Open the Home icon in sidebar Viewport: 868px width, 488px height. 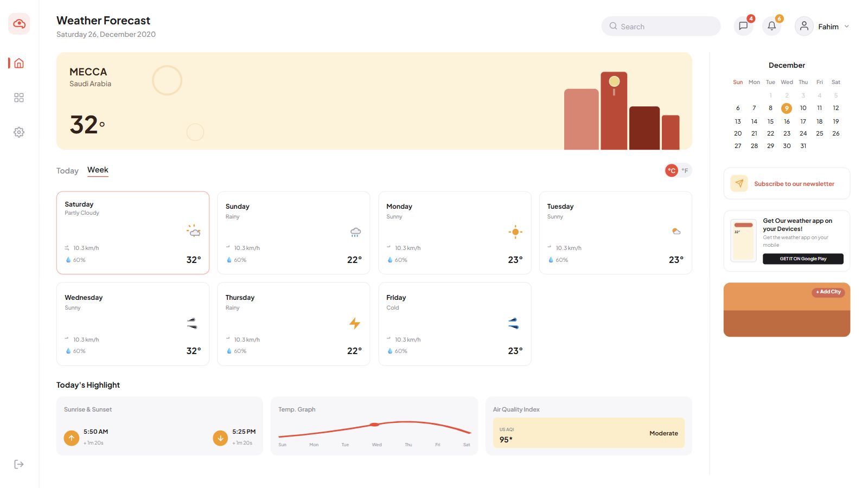(x=19, y=63)
